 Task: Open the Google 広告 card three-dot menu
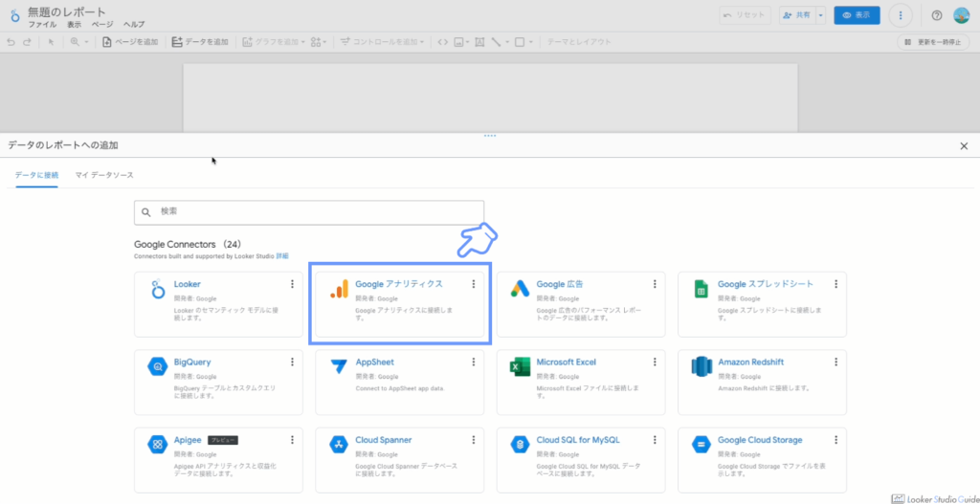(x=655, y=284)
